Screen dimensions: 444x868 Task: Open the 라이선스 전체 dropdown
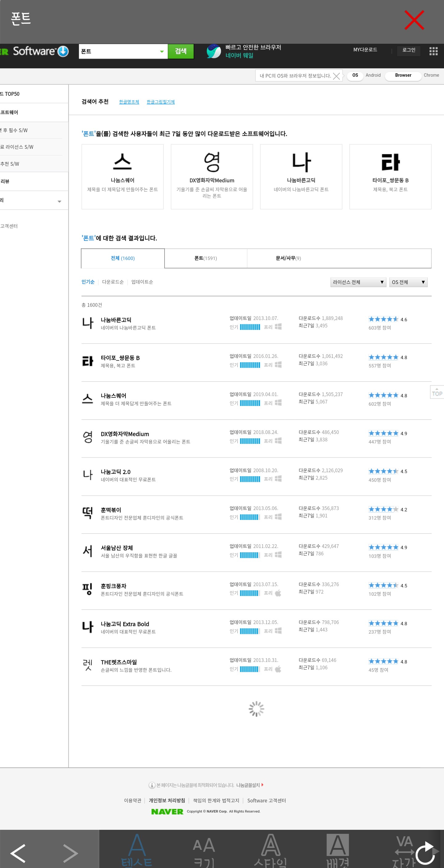358,282
